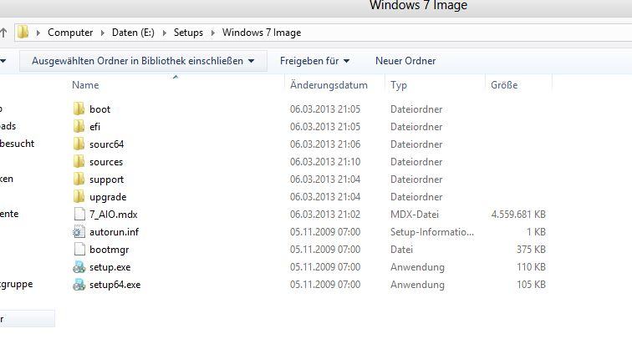Open the leftmost toolbar dropdown arrow

(3, 61)
